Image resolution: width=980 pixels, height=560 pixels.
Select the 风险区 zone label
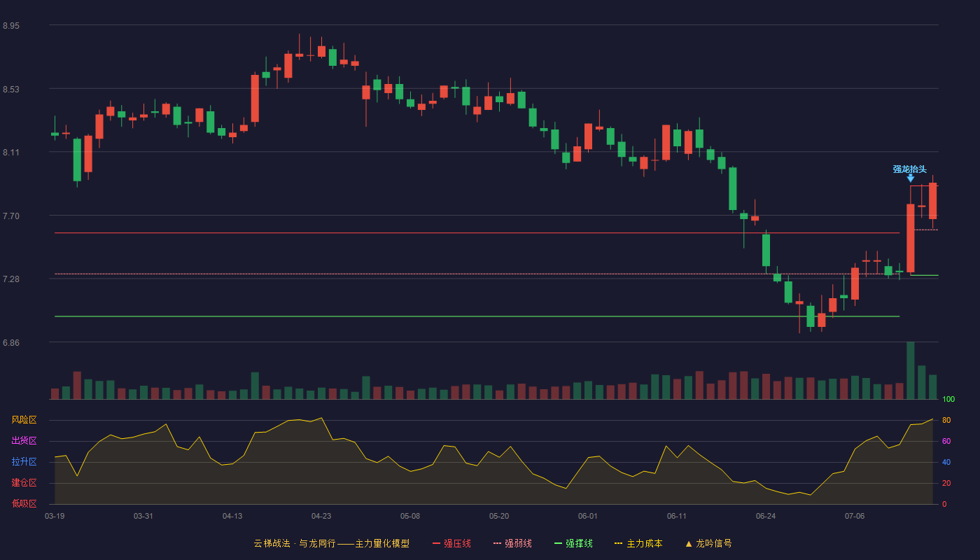(x=24, y=420)
